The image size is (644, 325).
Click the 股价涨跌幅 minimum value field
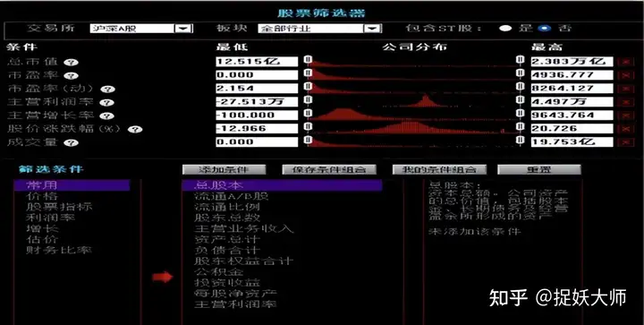pyautogui.click(x=257, y=129)
